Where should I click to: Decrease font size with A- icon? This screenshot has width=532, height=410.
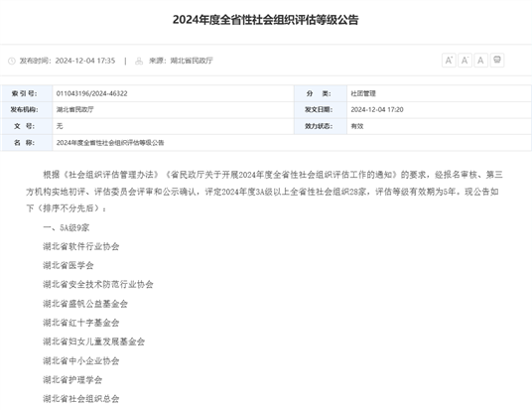point(465,61)
